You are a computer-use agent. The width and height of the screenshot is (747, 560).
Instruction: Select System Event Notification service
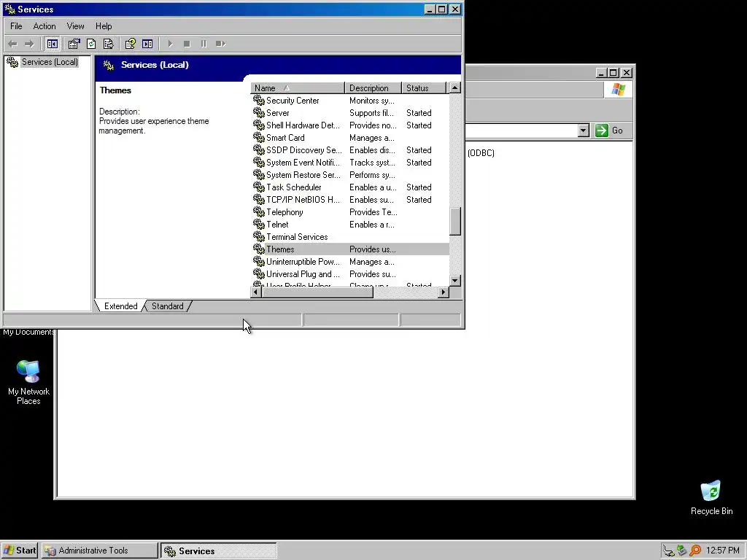tap(350, 163)
